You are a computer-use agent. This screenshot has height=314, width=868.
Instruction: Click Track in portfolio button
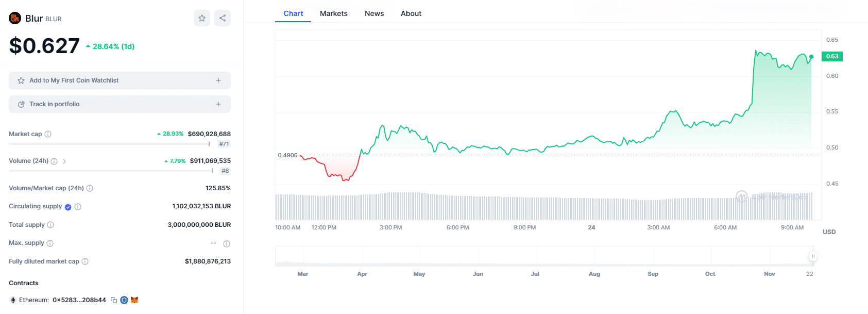click(x=54, y=104)
